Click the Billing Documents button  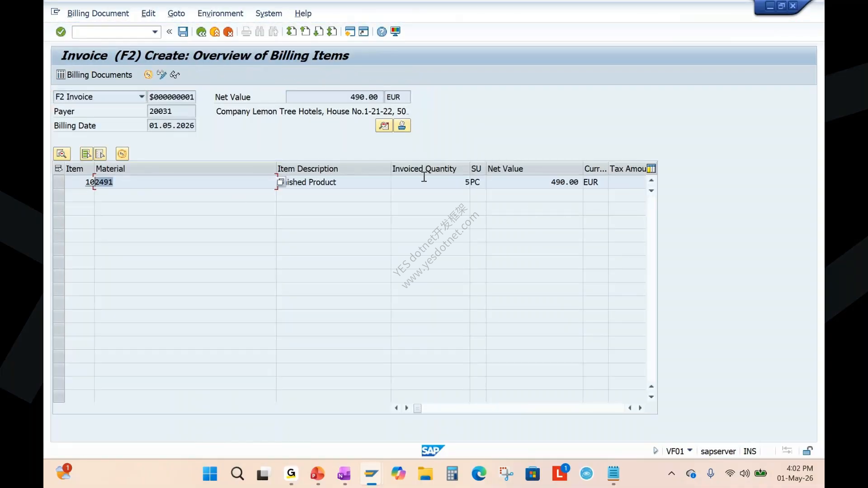(94, 75)
